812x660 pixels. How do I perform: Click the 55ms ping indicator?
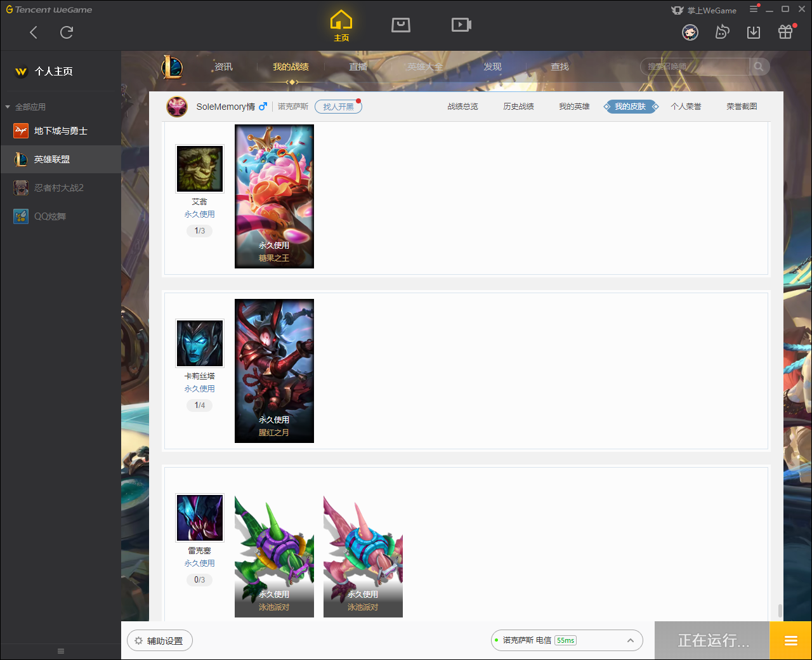click(565, 640)
